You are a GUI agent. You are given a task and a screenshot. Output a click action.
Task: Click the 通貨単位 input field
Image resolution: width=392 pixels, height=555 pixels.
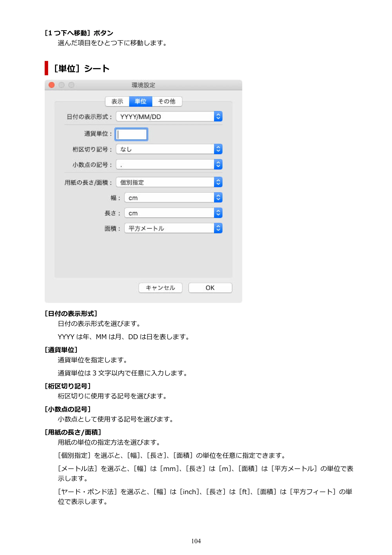point(131,134)
